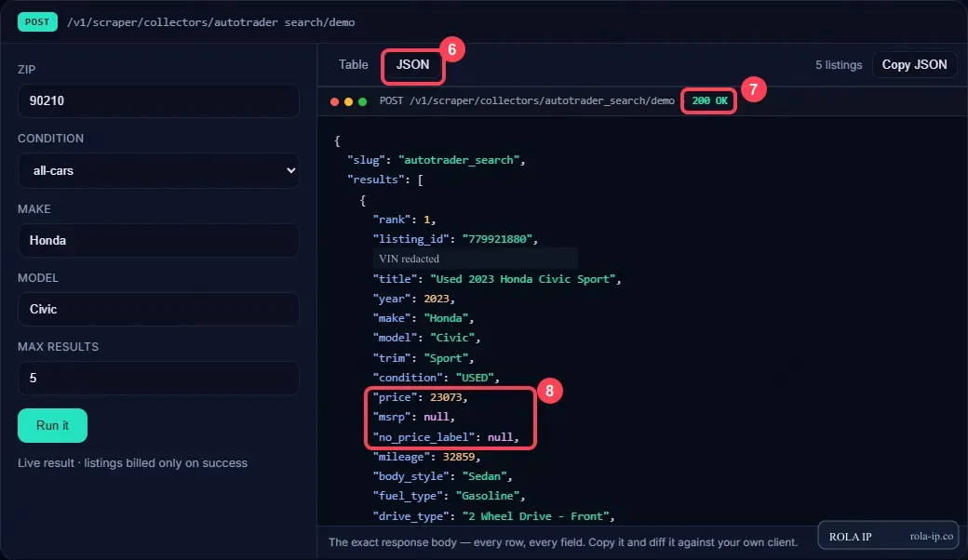Focus the MAKE field containing Honda
The width and height of the screenshot is (968, 560).
click(158, 241)
